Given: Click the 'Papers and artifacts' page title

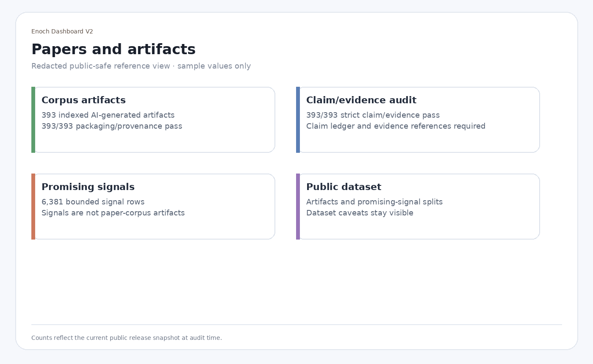Looking at the screenshot, I should point(114,50).
